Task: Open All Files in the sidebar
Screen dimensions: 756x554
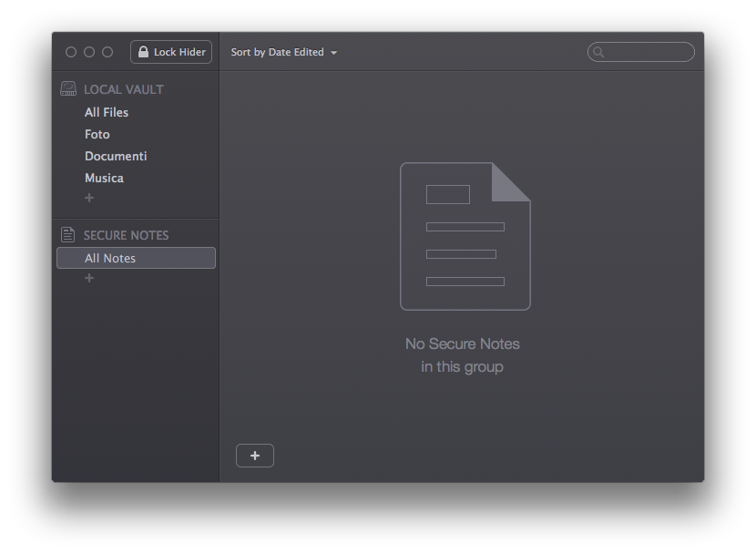Action: pos(107,112)
